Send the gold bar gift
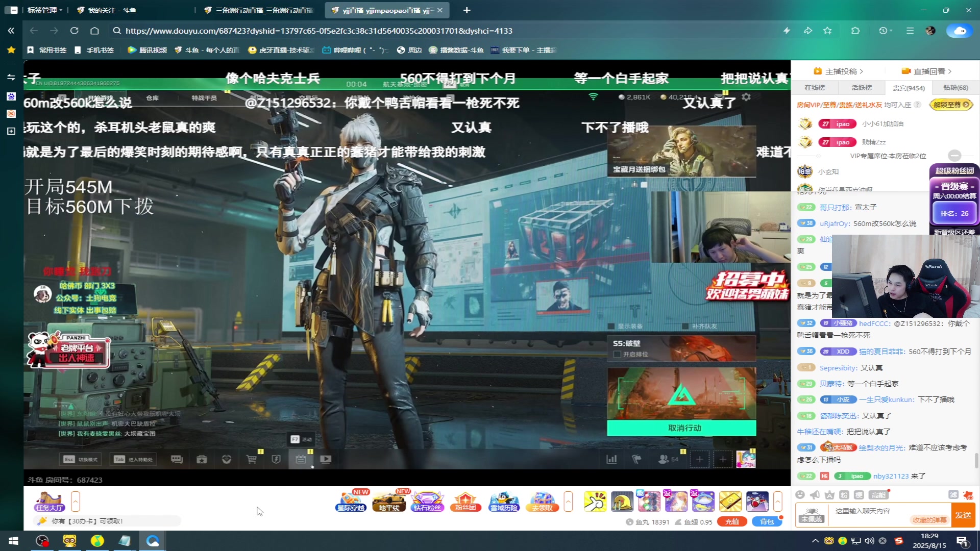 tap(730, 502)
